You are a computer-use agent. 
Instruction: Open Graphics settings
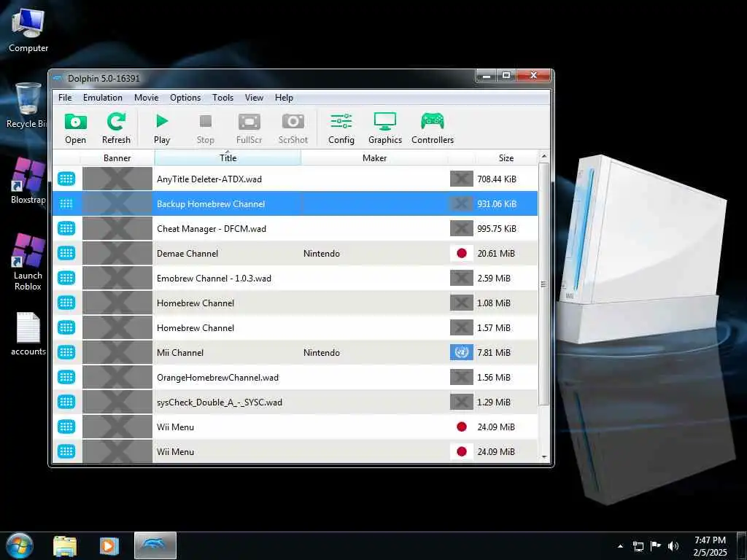point(385,128)
